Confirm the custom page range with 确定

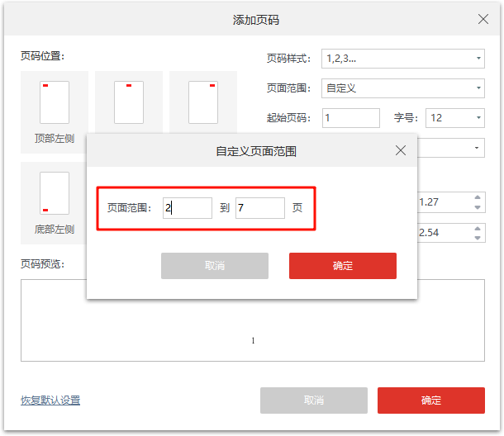(x=343, y=266)
